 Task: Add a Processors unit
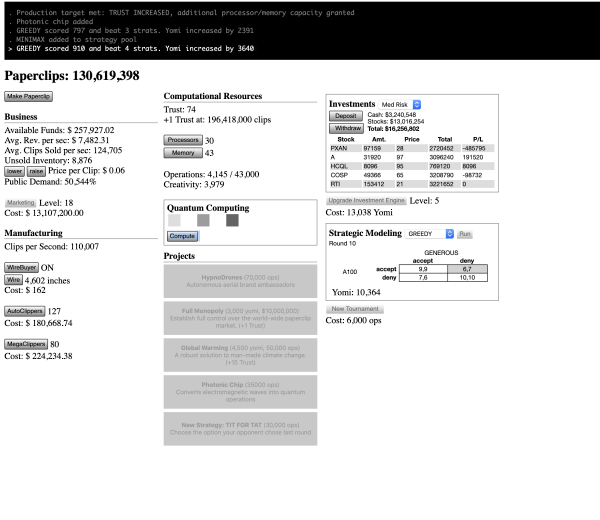(182, 140)
